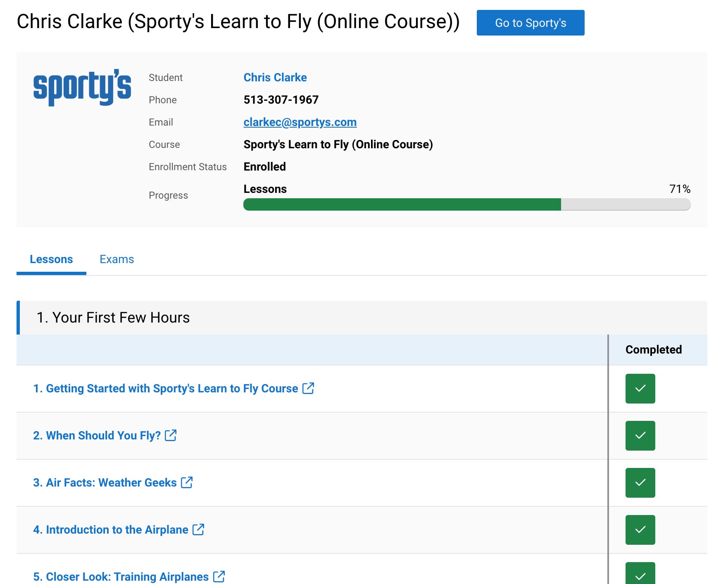Click completed checkmark for When Should You Fly?
The height and width of the screenshot is (584, 728).
click(640, 436)
